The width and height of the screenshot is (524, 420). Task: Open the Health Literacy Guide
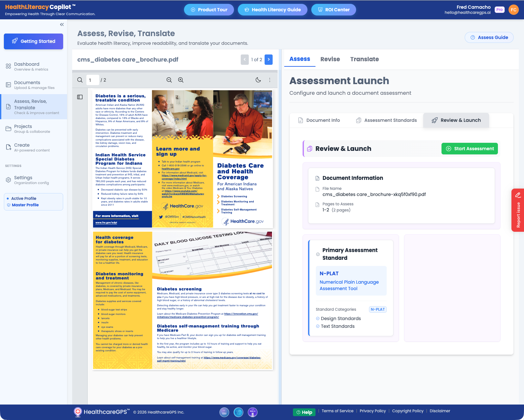(x=272, y=9)
